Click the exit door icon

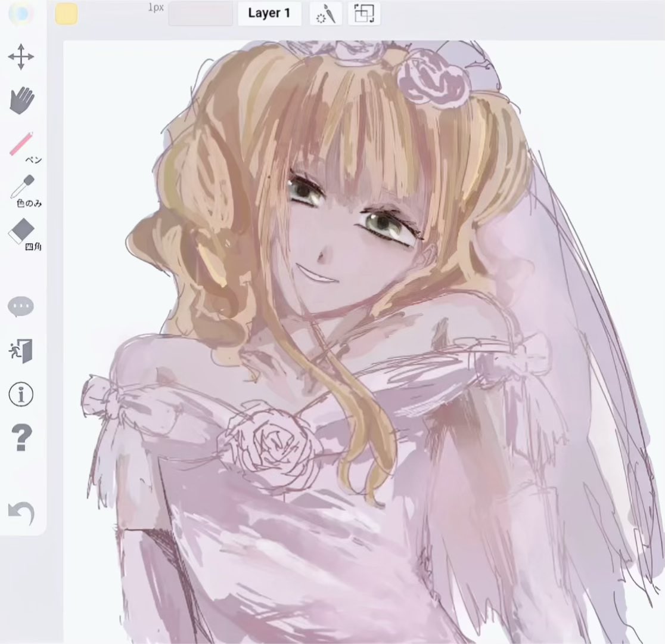pos(21,351)
